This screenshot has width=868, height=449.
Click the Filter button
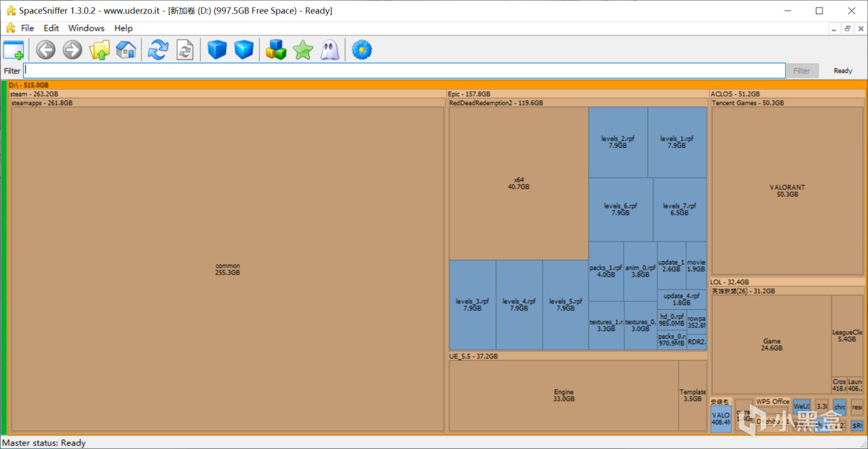point(802,71)
